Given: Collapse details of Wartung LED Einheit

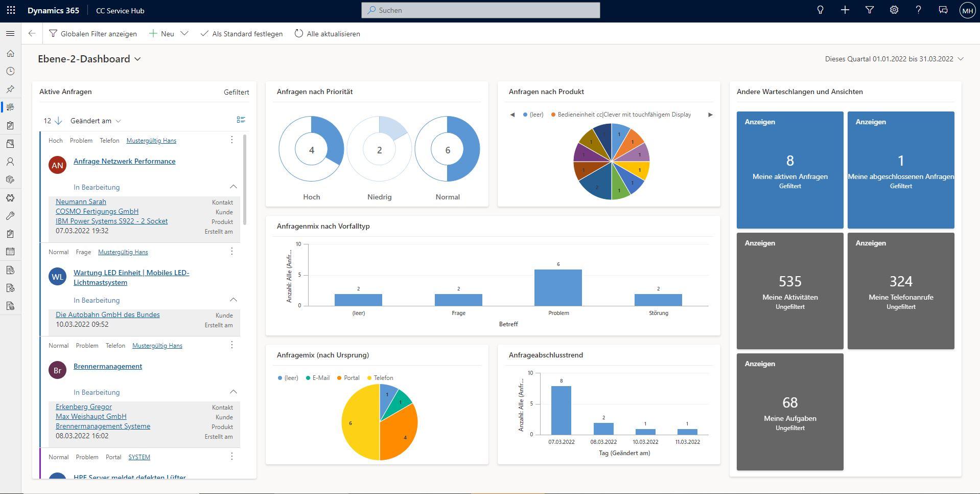Looking at the screenshot, I should (x=233, y=300).
